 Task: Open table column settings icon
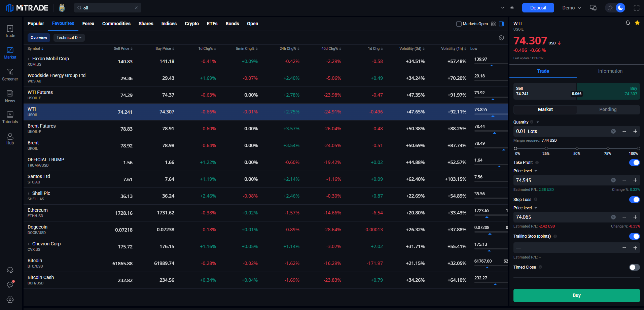pos(501,38)
